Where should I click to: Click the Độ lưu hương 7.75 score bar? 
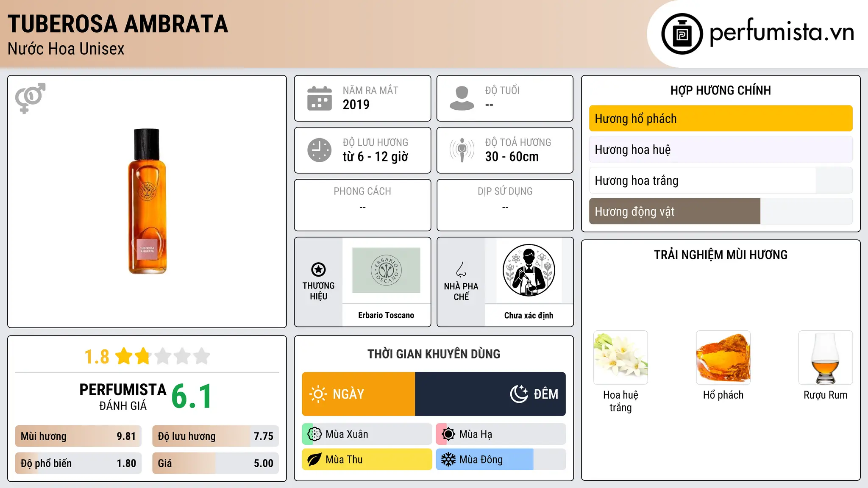[216, 436]
